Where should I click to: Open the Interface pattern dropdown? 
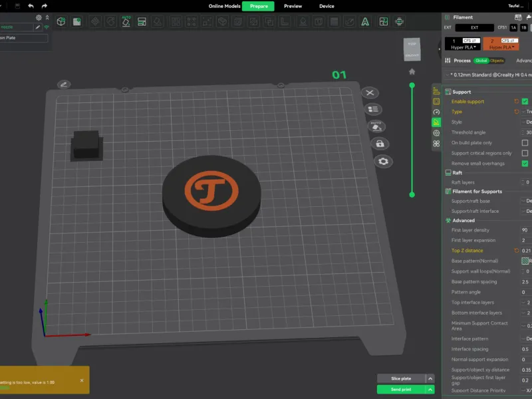point(527,338)
